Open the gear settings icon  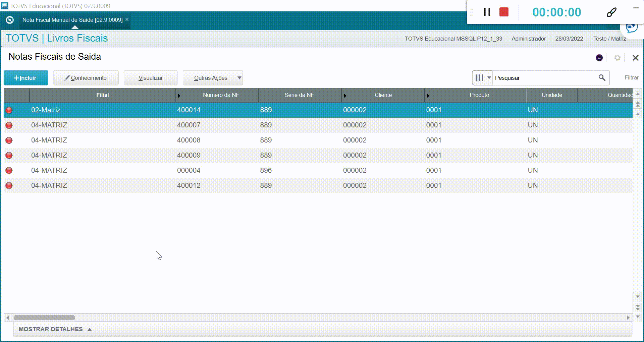617,58
